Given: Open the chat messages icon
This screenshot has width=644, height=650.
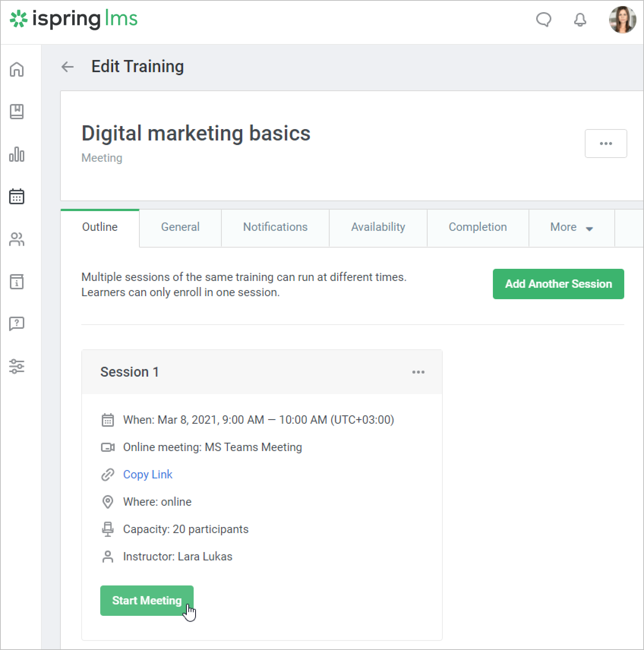Looking at the screenshot, I should (x=543, y=19).
